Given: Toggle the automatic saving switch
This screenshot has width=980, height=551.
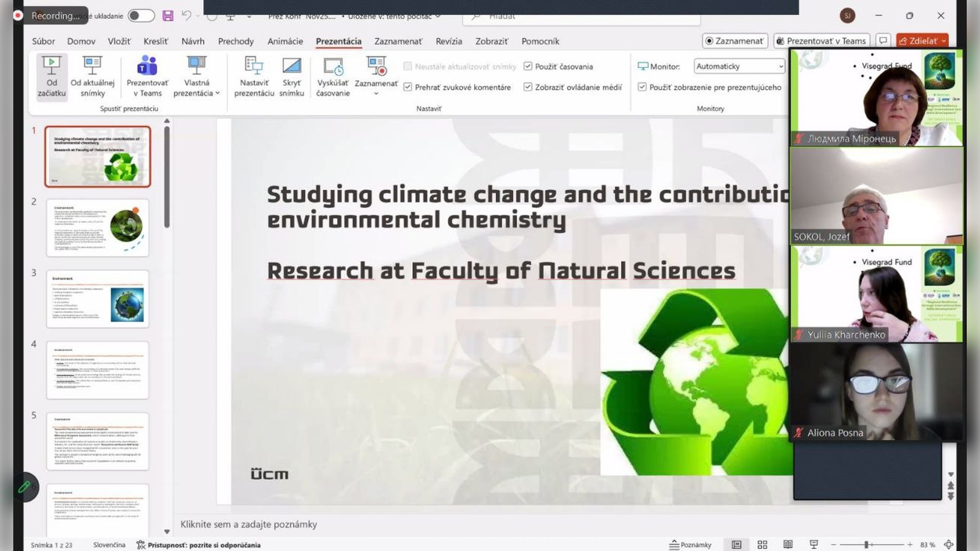Looking at the screenshot, I should (141, 16).
